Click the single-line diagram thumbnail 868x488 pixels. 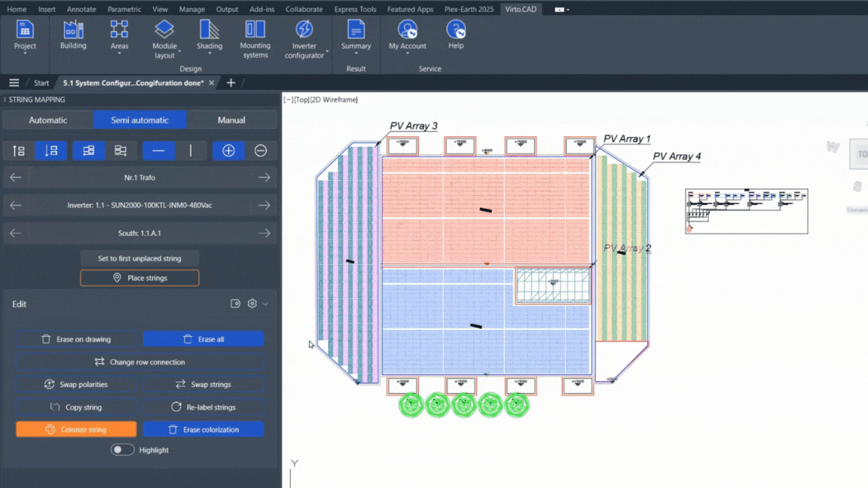[x=746, y=212]
